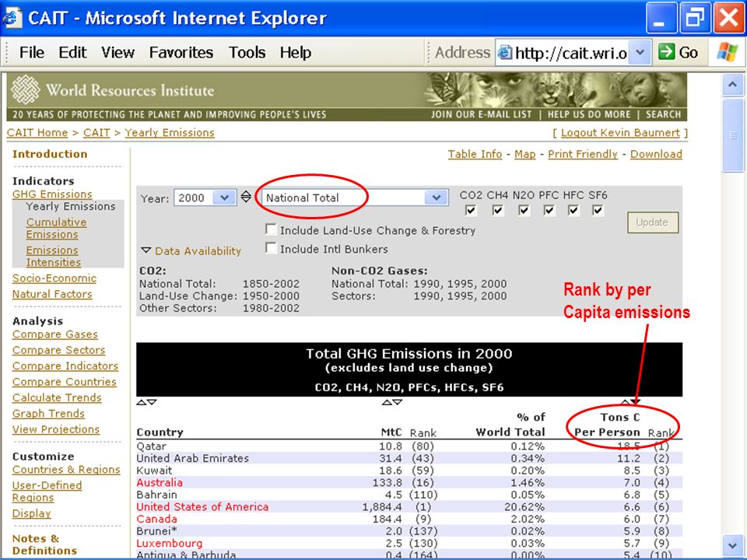Open Compare Countries analysis
Screen dimensions: 747x560
coord(65,382)
